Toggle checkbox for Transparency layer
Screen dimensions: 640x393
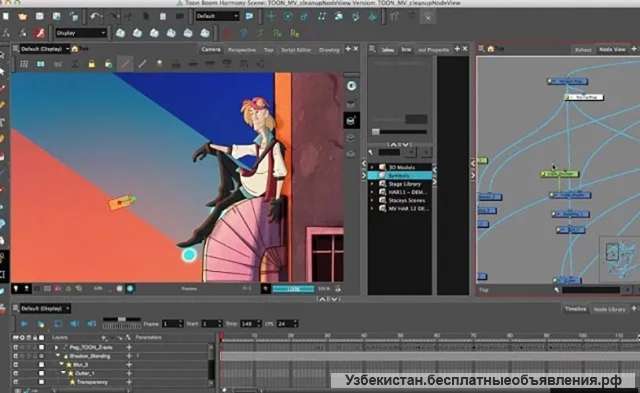[x=41, y=382]
